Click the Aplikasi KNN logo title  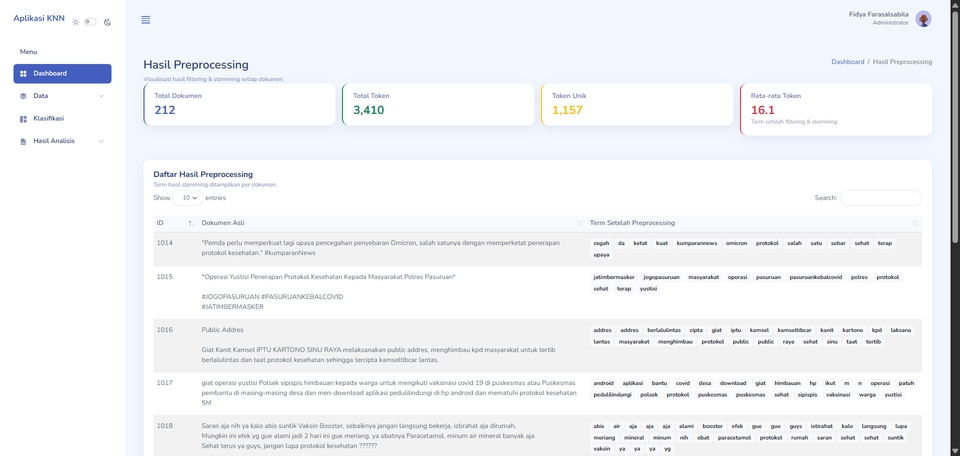coord(39,18)
